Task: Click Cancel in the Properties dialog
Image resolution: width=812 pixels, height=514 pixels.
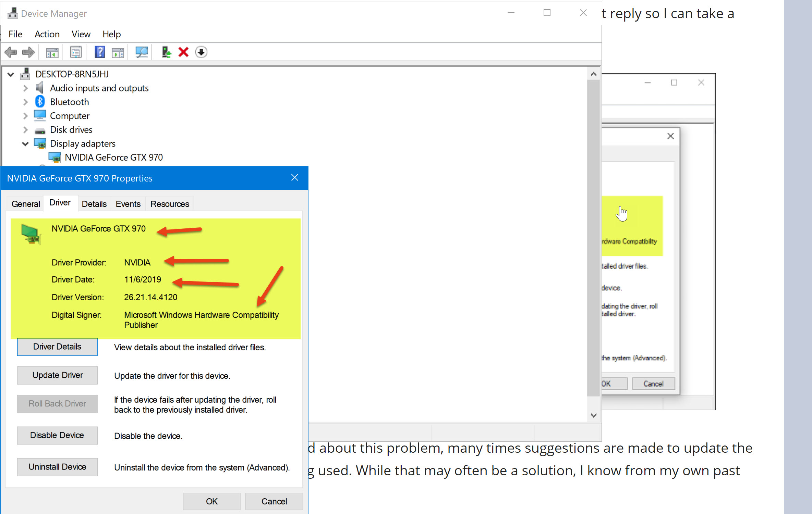Action: [x=274, y=501]
